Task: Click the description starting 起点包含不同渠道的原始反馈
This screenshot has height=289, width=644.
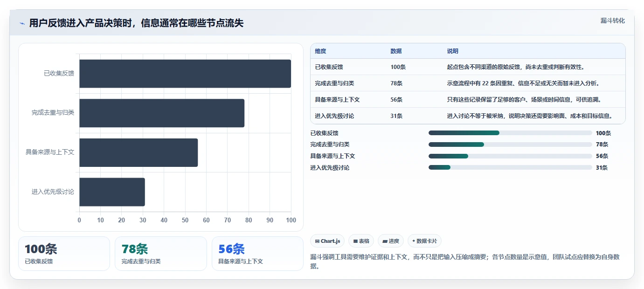Action: click(x=516, y=67)
